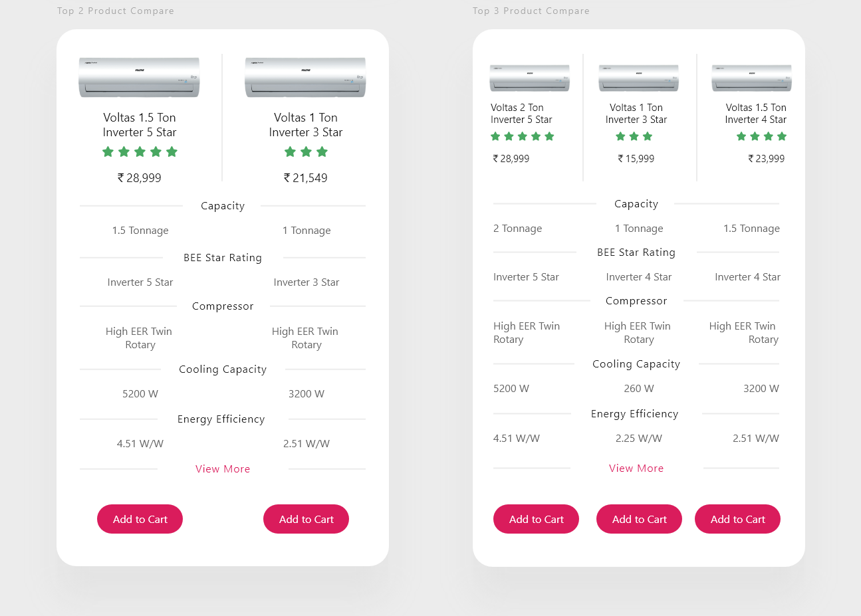Screen dimensions: 861x616
Task: Open the Voltas 1.5 Ton Inverter 5 Star title
Action: click(140, 125)
